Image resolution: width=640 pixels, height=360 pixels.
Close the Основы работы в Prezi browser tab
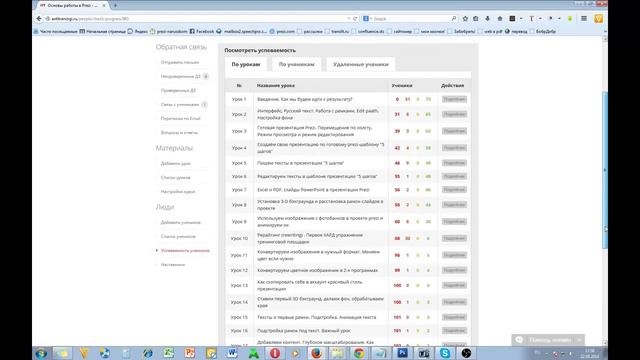[104, 6]
